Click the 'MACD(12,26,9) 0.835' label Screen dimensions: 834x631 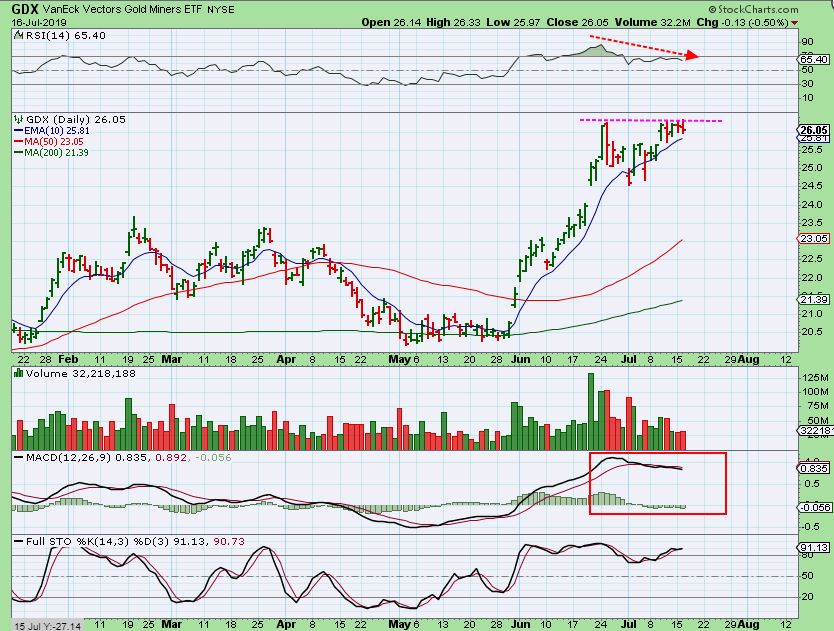tap(87, 458)
